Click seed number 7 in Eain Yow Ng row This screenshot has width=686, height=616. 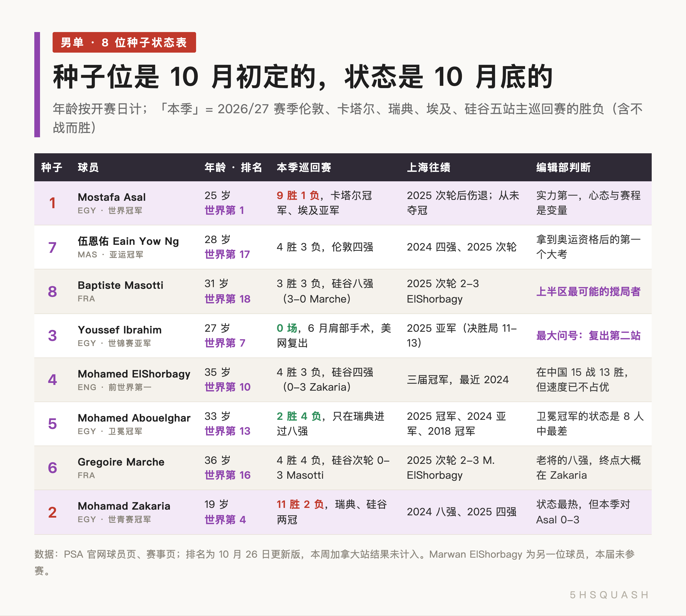tap(52, 247)
